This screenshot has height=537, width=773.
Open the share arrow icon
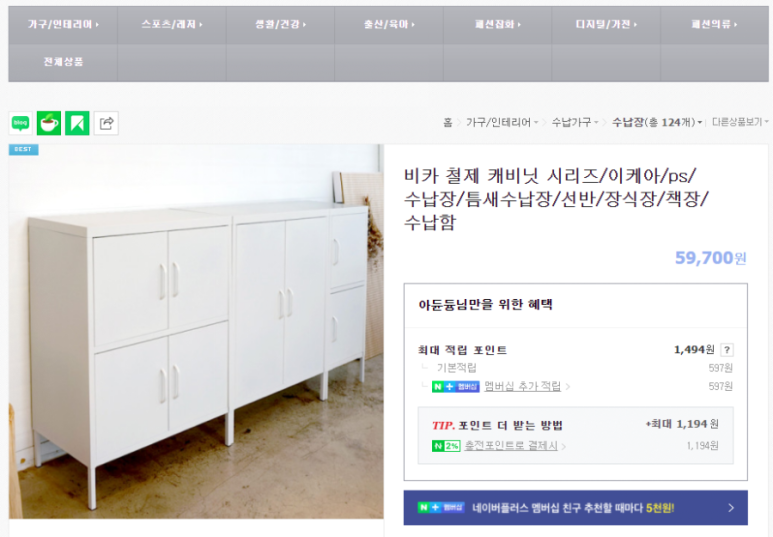[x=106, y=123]
